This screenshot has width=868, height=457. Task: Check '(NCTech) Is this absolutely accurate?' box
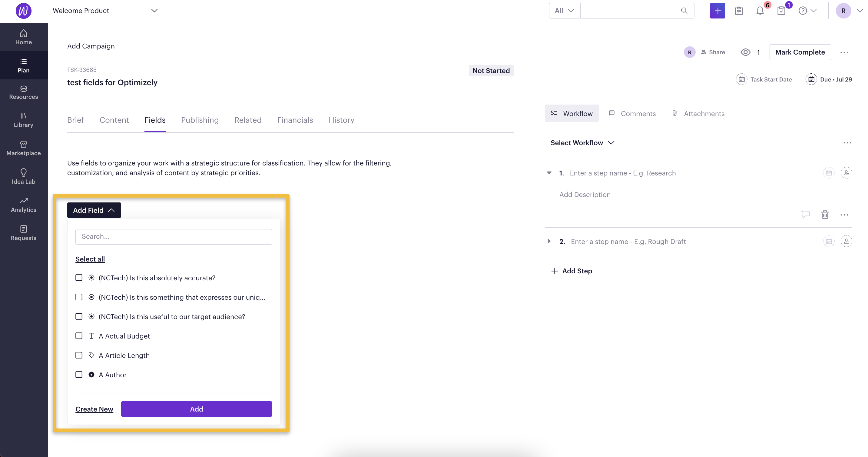[x=79, y=278]
